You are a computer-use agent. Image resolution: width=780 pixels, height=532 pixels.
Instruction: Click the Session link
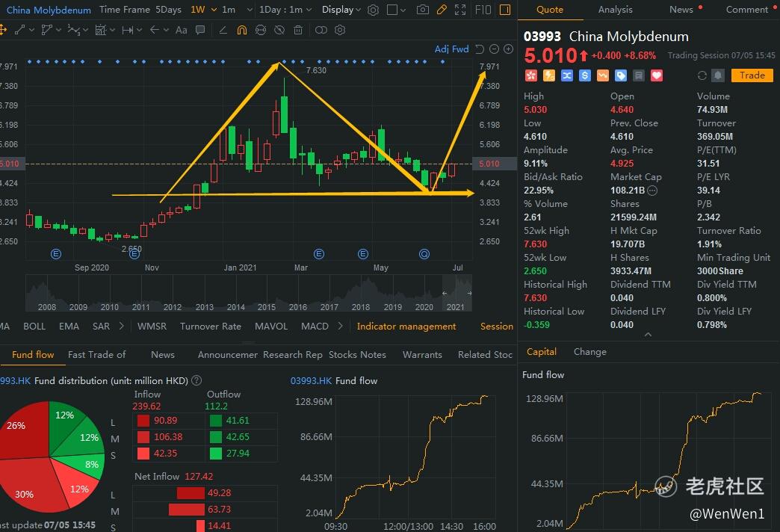497,326
